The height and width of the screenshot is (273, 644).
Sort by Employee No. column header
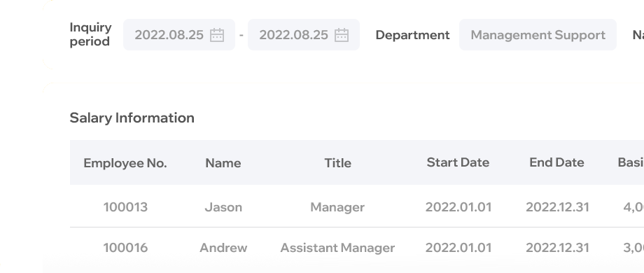click(125, 163)
